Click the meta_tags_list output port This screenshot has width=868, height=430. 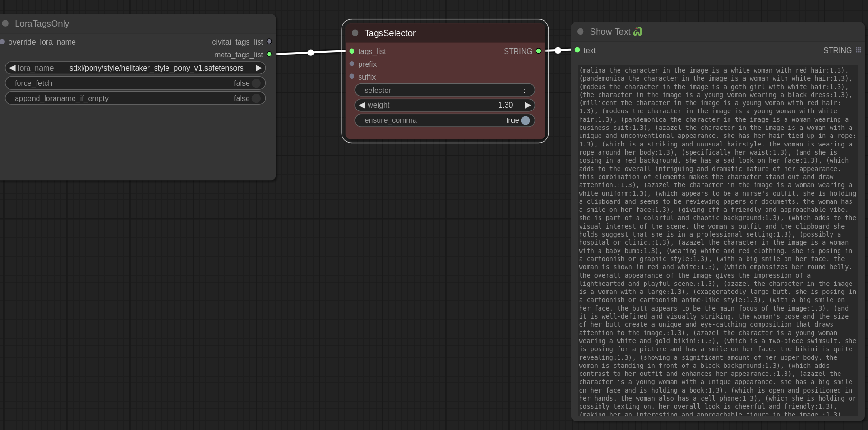coord(269,55)
